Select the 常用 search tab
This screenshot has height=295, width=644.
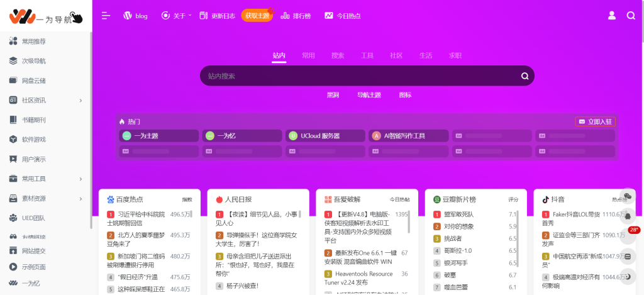pos(308,55)
